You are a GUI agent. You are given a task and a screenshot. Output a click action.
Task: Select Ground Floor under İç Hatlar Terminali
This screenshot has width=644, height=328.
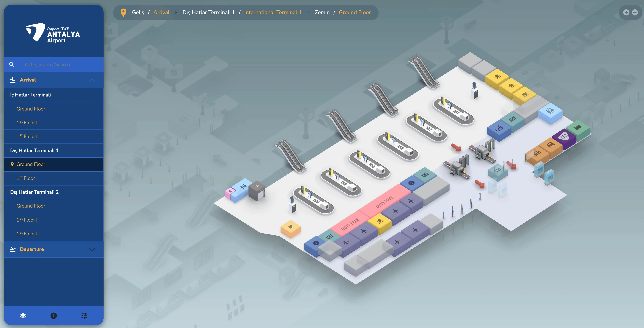pyautogui.click(x=31, y=109)
